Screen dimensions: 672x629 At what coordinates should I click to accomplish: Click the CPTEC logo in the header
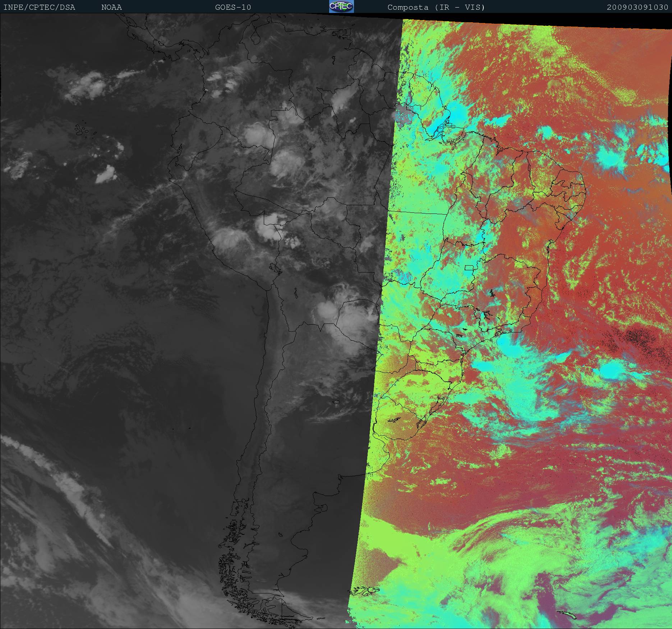click(341, 6)
